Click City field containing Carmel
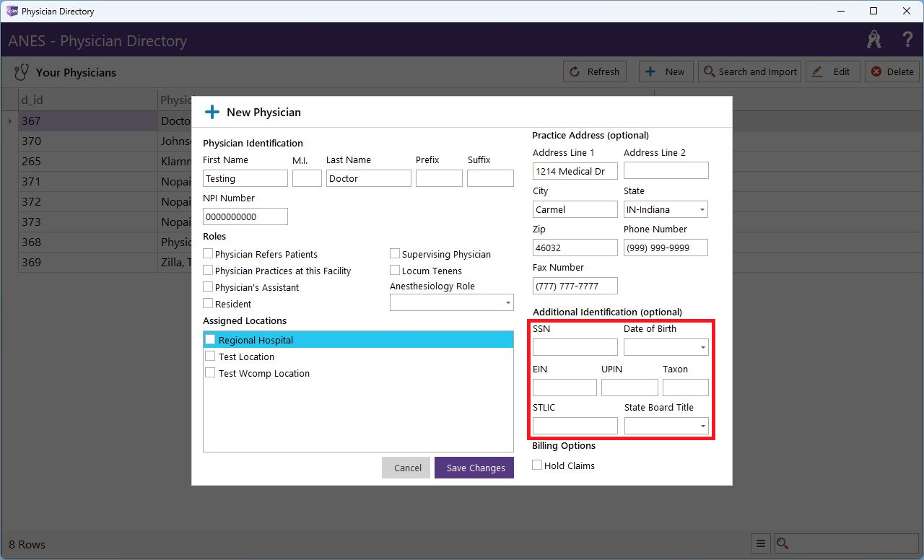The image size is (924, 560). [575, 209]
